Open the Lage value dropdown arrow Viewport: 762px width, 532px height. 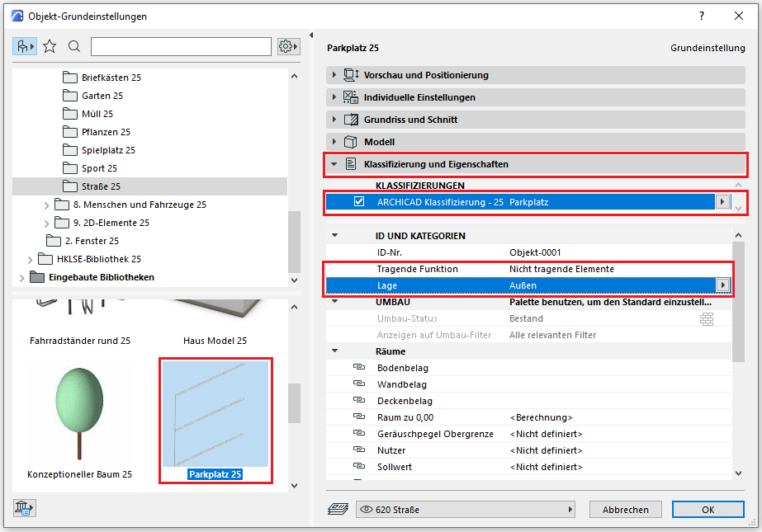[x=724, y=285]
